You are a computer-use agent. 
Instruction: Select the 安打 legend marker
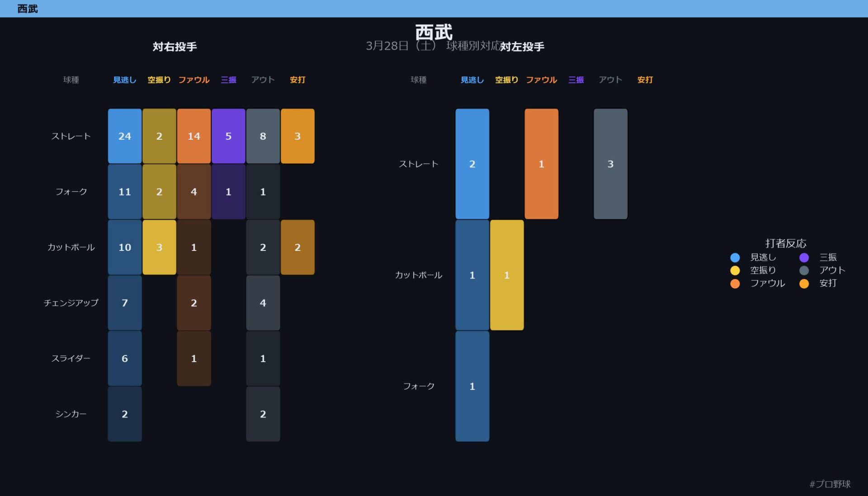tap(804, 283)
